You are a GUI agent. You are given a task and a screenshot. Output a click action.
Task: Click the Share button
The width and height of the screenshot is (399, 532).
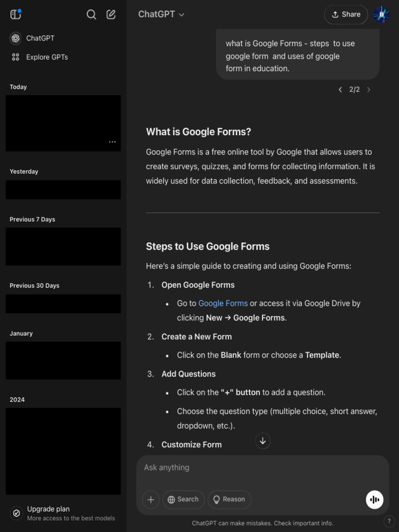point(345,14)
